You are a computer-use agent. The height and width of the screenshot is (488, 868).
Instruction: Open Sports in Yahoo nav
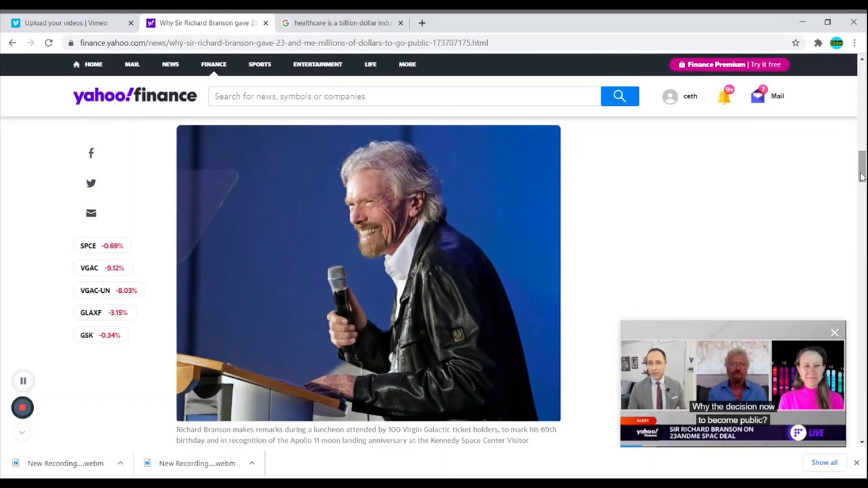tap(260, 64)
